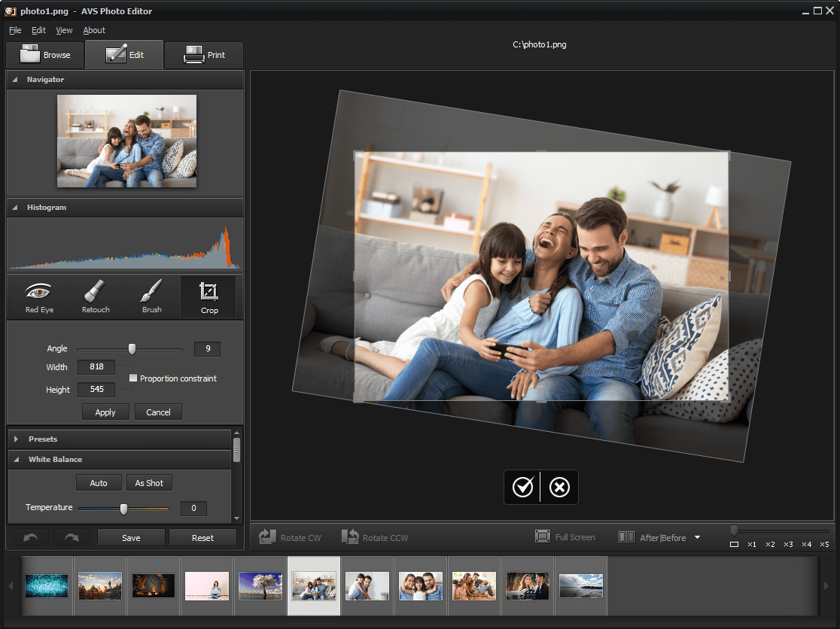This screenshot has height=629, width=840.
Task: Click the Auto white balance button
Action: point(99,483)
